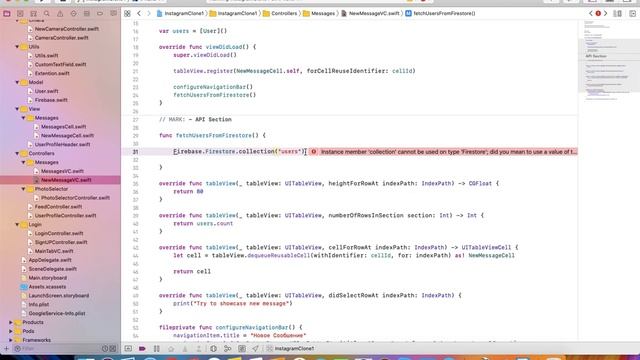640x360 pixels.
Task: Open the editor options icon
Action: coord(618,13)
